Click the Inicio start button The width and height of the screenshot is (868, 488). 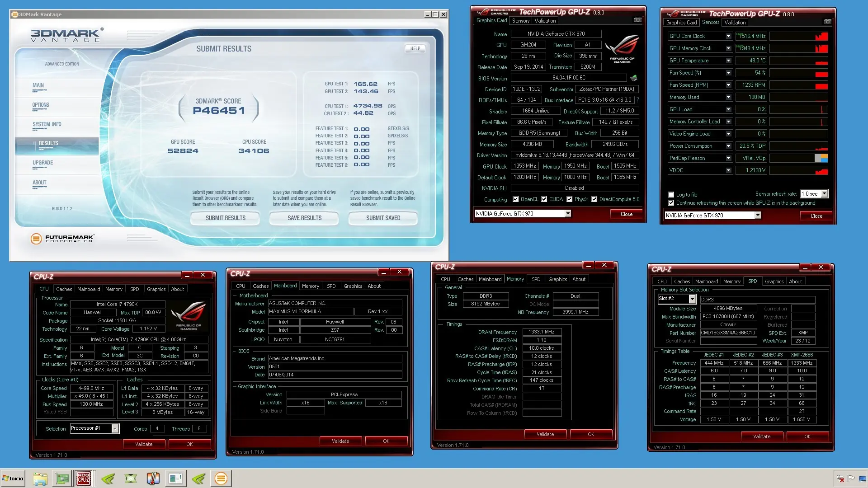(13, 479)
